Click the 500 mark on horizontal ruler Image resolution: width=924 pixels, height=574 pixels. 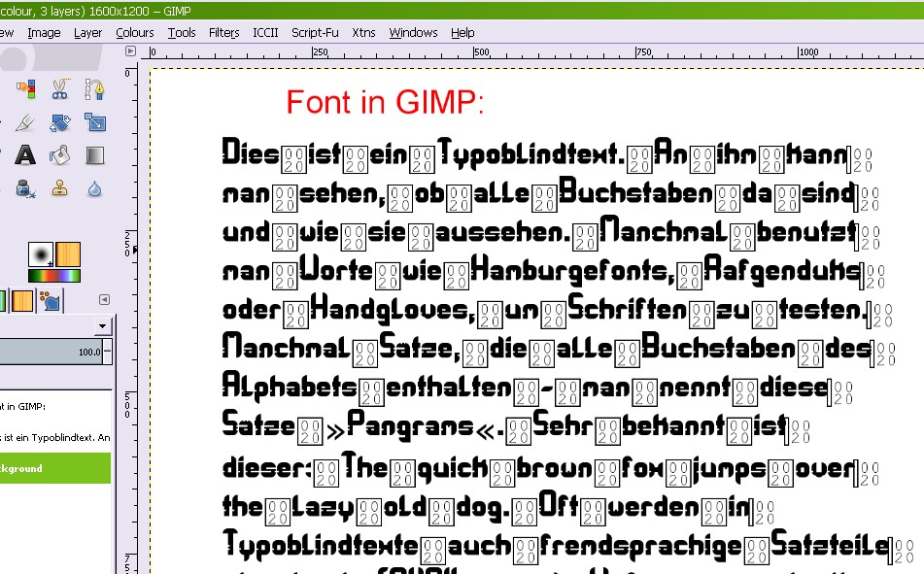point(482,51)
